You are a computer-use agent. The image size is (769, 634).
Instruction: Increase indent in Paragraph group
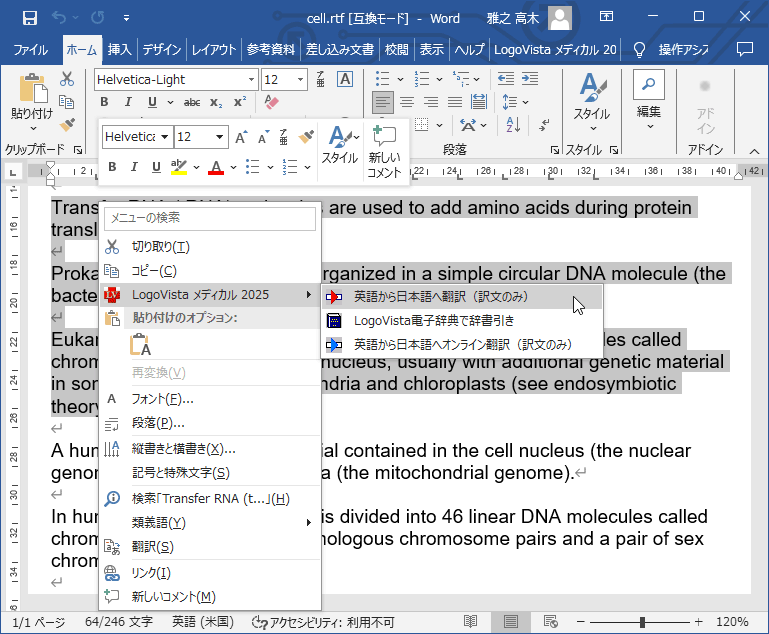tap(530, 78)
